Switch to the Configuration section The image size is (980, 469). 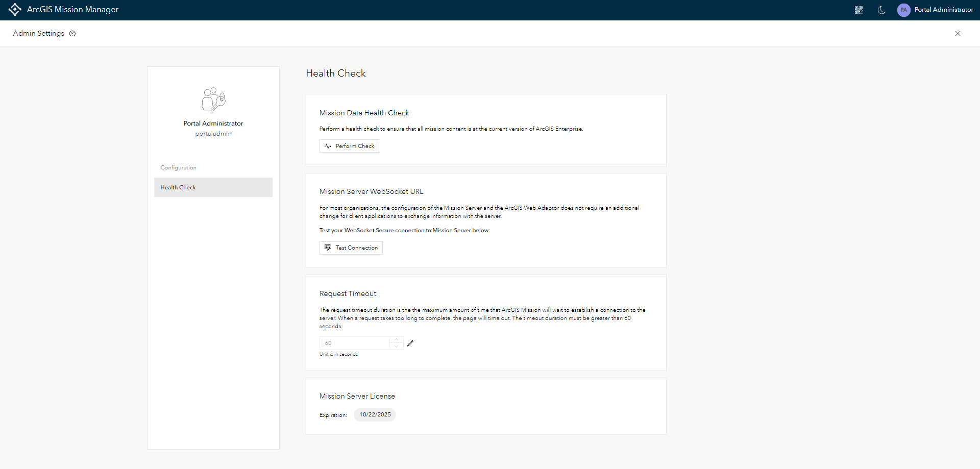point(178,168)
